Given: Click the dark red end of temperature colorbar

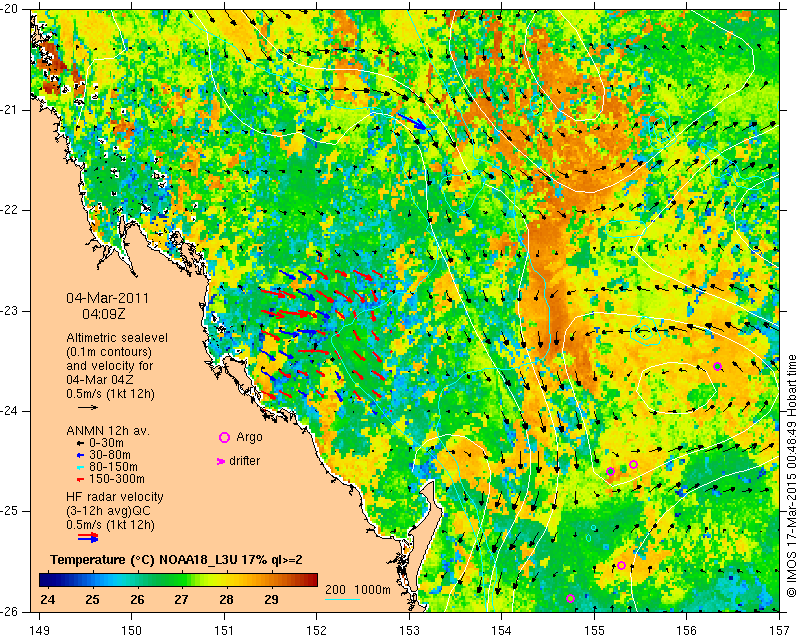Looking at the screenshot, I should pos(312,580).
